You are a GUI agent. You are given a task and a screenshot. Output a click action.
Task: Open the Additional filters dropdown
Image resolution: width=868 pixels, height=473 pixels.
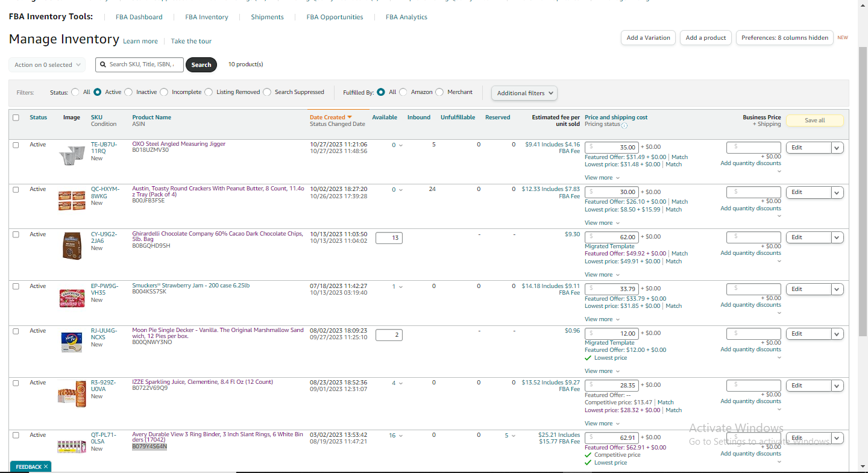click(x=524, y=93)
